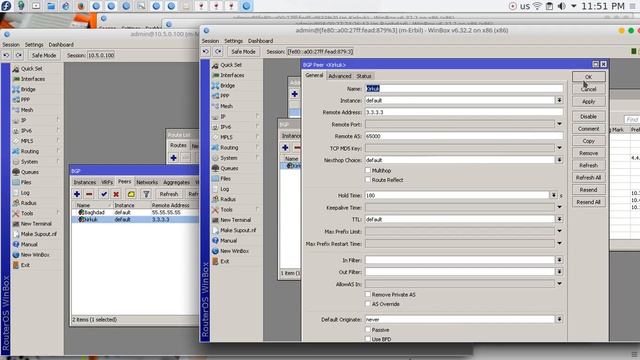Toggle the Multihop checkbox
Viewport: 640px width, 360px height.
coord(368,170)
